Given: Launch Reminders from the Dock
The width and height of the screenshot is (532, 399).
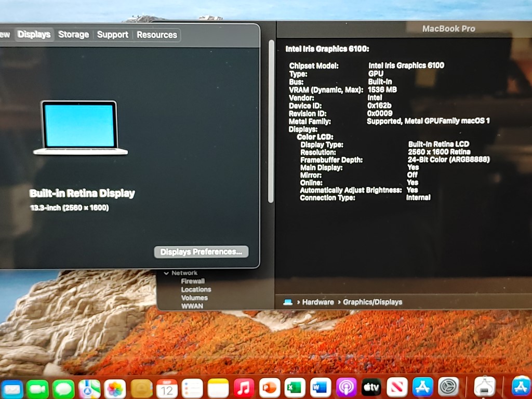Looking at the screenshot, I should pyautogui.click(x=192, y=389).
